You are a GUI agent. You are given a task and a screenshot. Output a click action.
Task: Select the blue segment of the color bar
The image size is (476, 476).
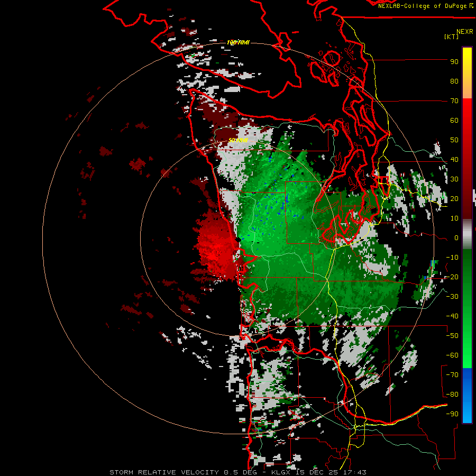(x=467, y=395)
